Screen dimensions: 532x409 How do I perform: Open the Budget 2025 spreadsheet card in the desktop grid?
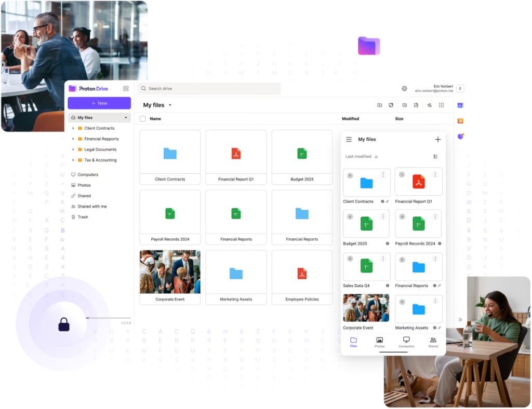pyautogui.click(x=302, y=157)
